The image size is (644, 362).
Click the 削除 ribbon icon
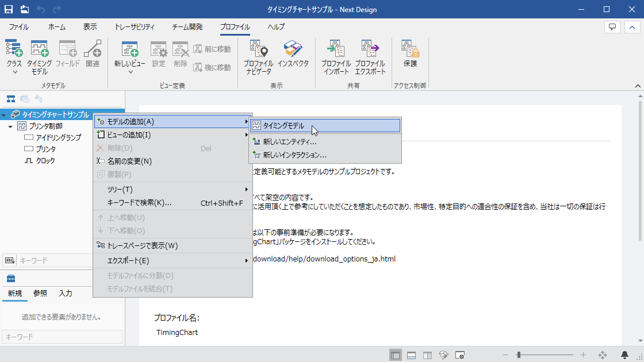pos(181,54)
